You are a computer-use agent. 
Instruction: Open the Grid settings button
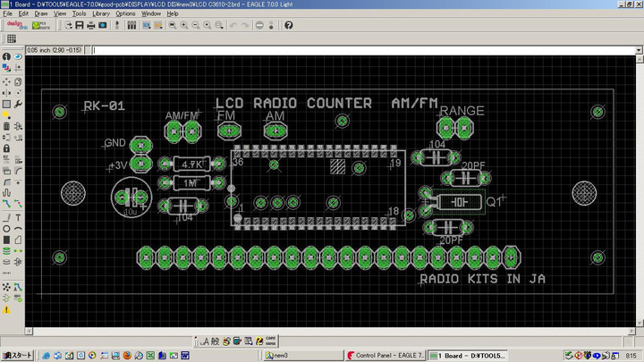(x=12, y=40)
